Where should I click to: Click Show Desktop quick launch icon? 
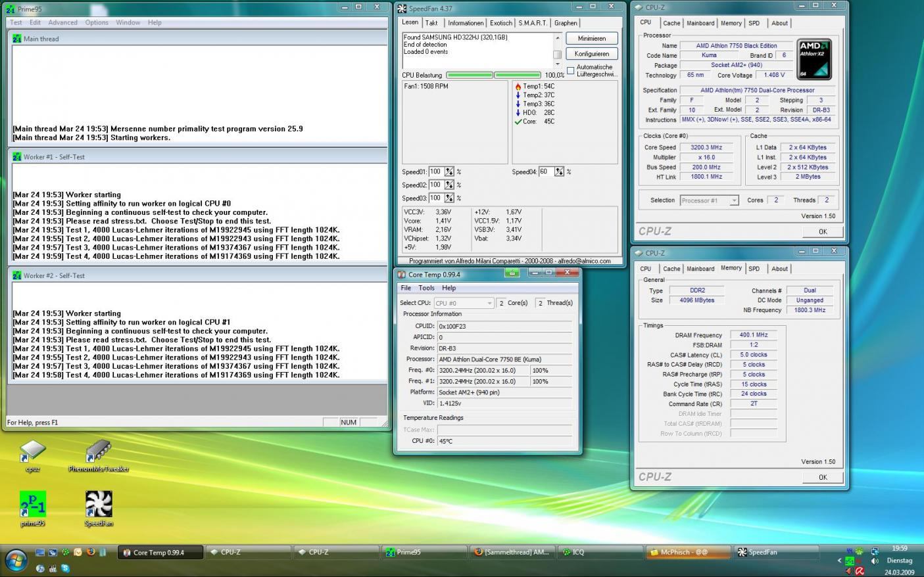click(x=40, y=553)
